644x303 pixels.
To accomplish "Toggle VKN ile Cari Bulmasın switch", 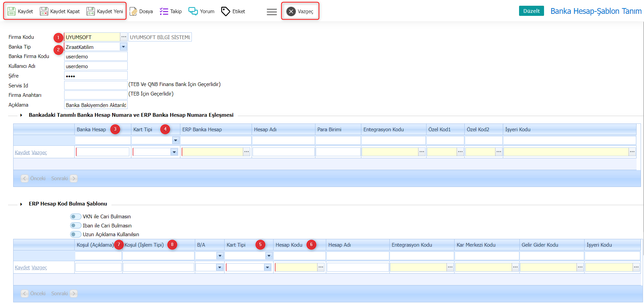I will tap(76, 217).
